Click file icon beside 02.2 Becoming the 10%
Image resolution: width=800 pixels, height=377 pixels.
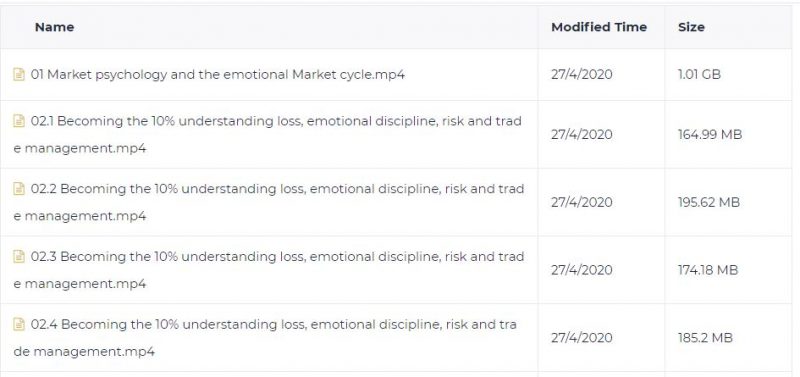pyautogui.click(x=19, y=189)
